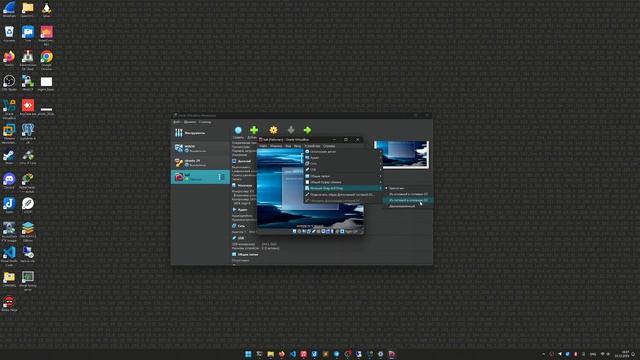Select the ubuntu_24 virtual machine
This screenshot has height=360, width=640.
point(200,163)
